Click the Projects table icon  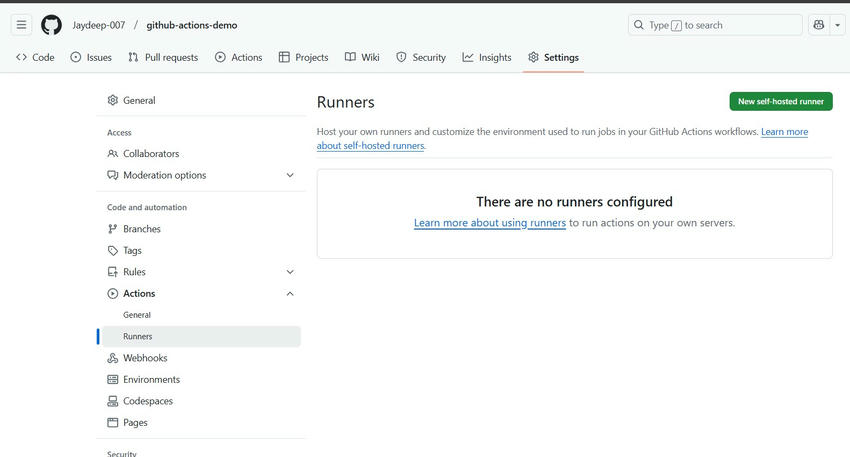pos(284,57)
